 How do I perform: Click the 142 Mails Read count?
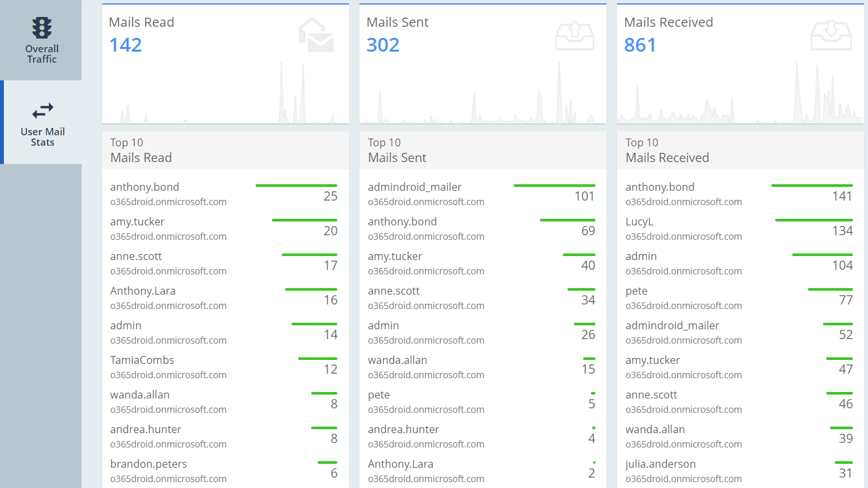pyautogui.click(x=125, y=45)
